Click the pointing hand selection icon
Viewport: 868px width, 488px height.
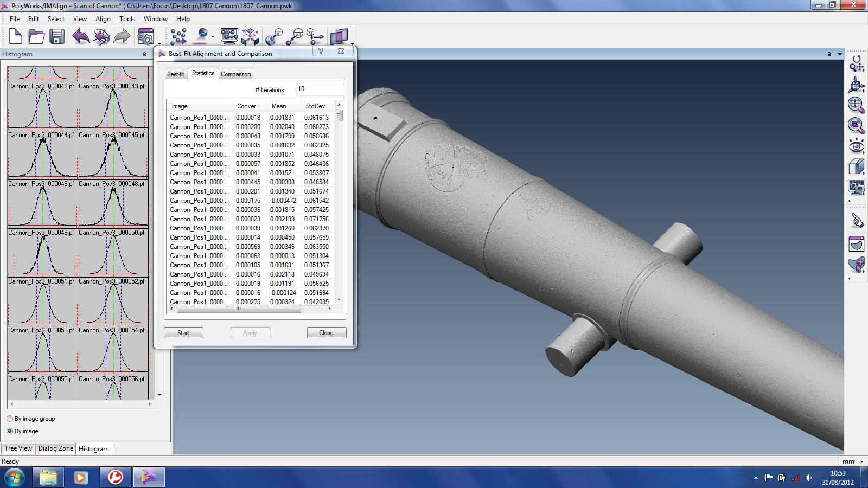[x=856, y=221]
